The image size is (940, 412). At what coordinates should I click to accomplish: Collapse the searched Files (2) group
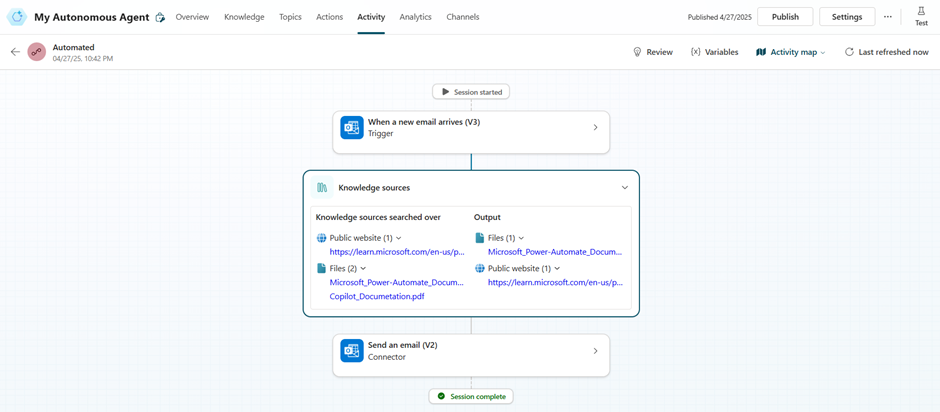(363, 268)
